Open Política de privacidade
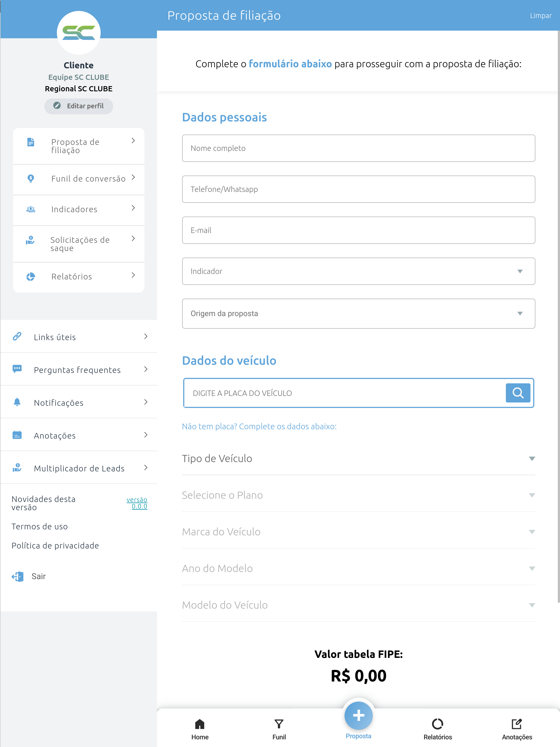Screen dimensions: 560x747 55,546
